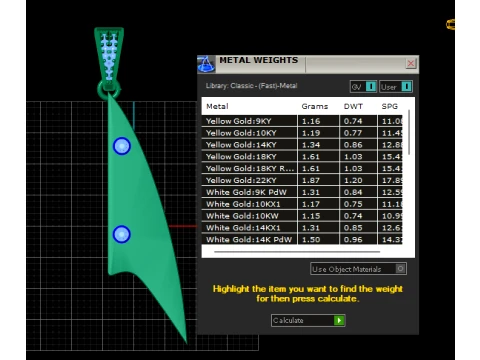Enable Use Object Materials option

pos(358,269)
